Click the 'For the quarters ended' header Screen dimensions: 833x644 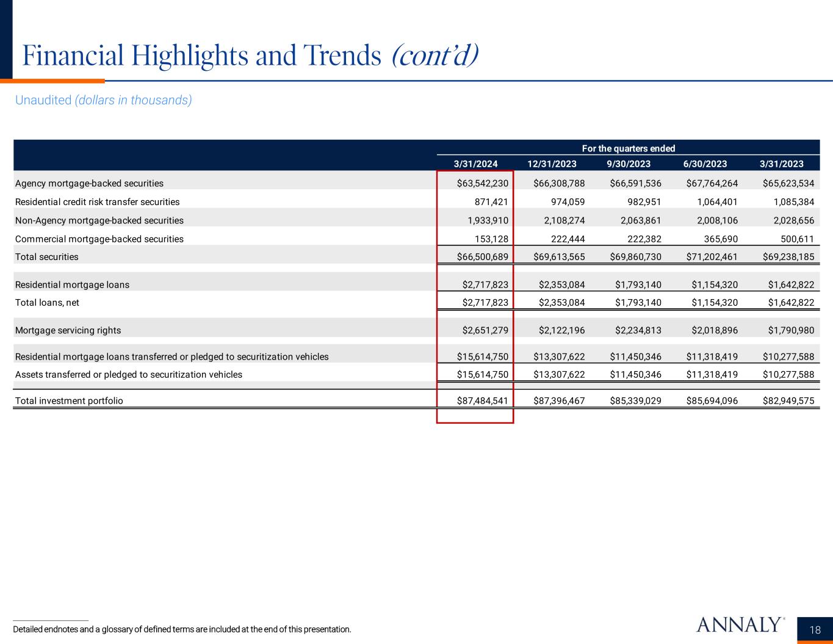628,148
